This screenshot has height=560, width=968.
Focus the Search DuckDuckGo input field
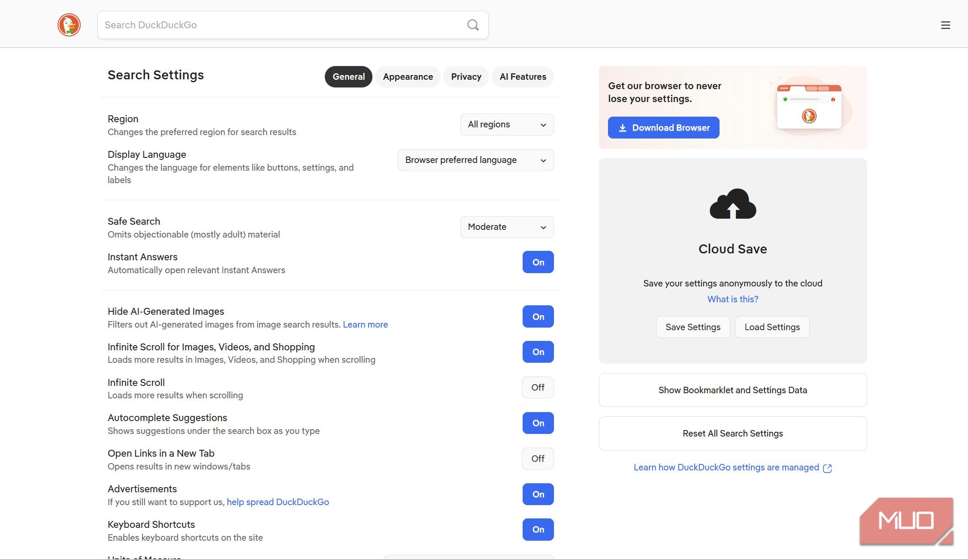[x=293, y=25]
